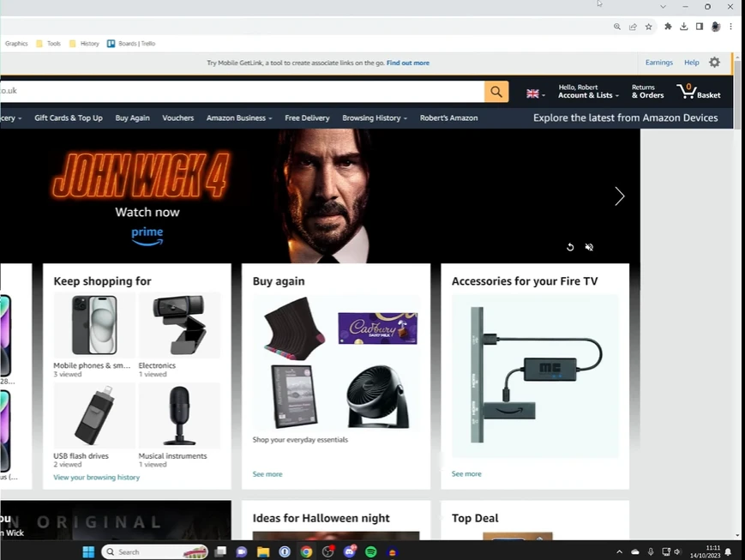Bookmark this page with the star icon
745x560 pixels.
pyautogui.click(x=648, y=27)
